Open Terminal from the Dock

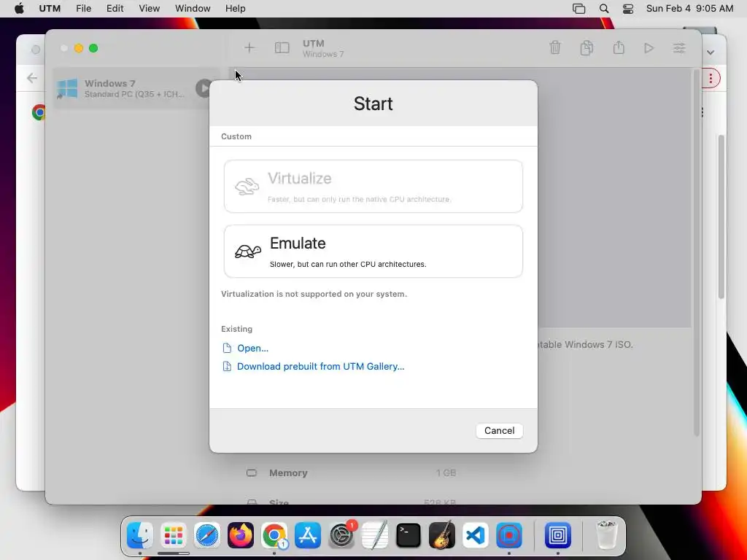click(x=409, y=535)
